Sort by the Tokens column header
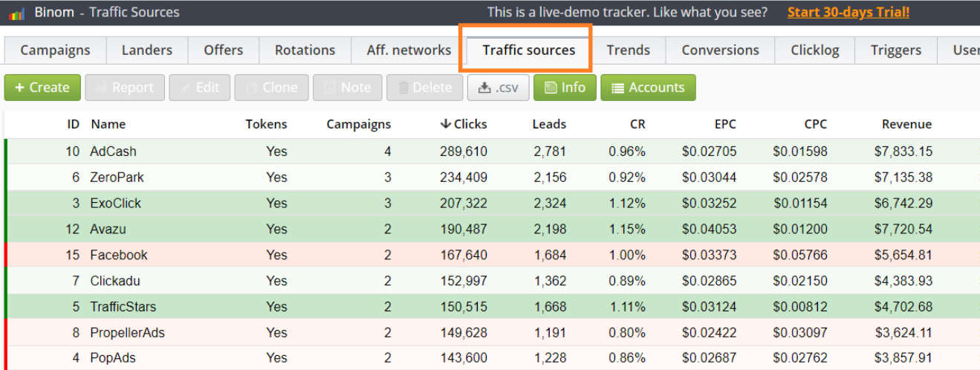980x370 pixels. 266,124
